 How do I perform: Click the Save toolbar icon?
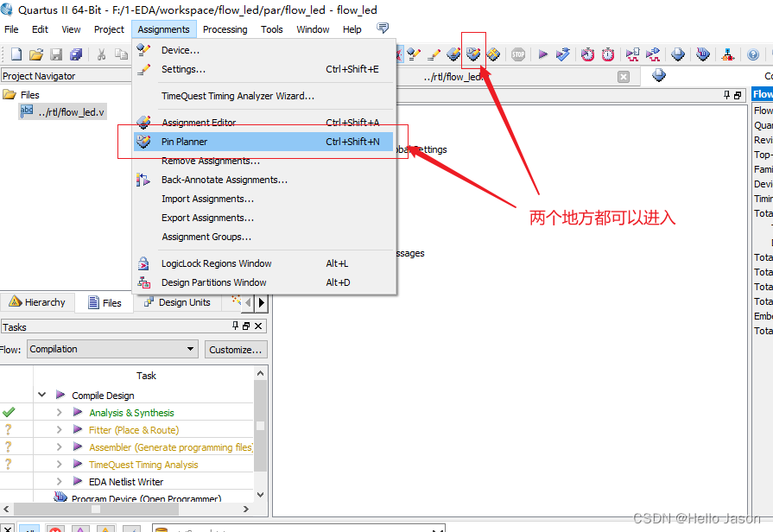click(x=56, y=54)
